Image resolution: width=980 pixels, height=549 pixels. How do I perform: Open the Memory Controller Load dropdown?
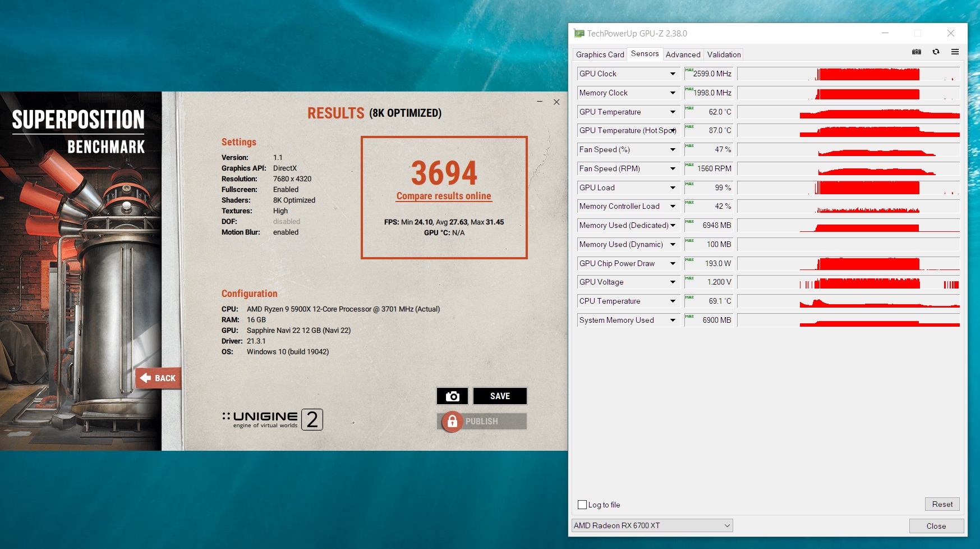[x=673, y=207]
